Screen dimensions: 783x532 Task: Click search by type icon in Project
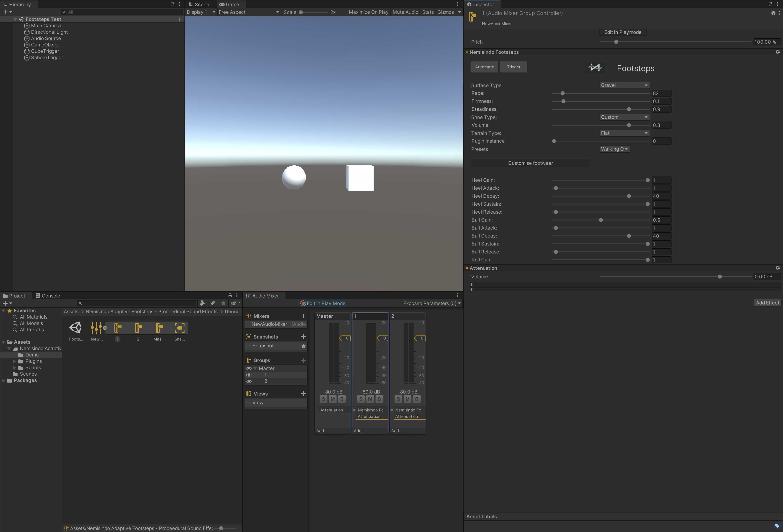(202, 303)
